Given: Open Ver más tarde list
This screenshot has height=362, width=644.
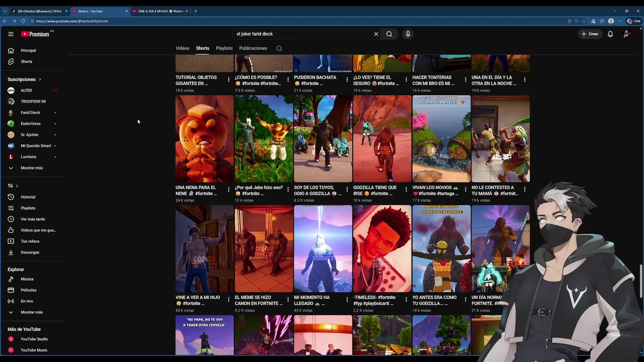Looking at the screenshot, I should pos(33,219).
